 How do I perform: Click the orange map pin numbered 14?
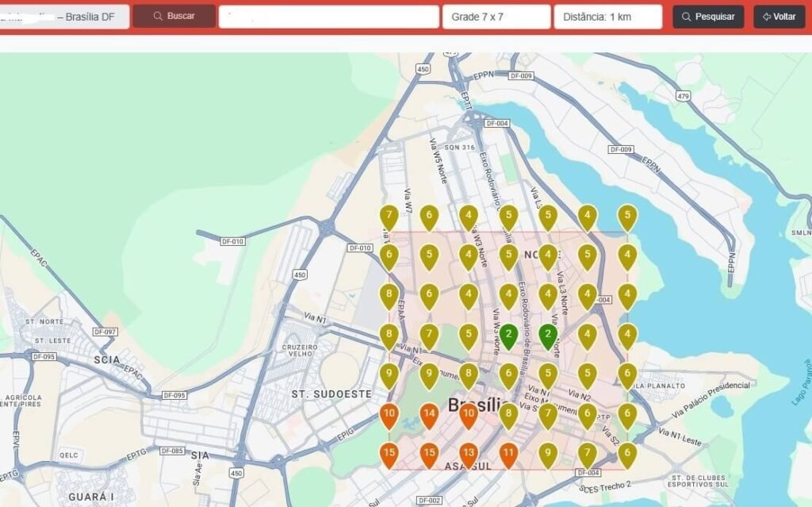click(x=429, y=414)
